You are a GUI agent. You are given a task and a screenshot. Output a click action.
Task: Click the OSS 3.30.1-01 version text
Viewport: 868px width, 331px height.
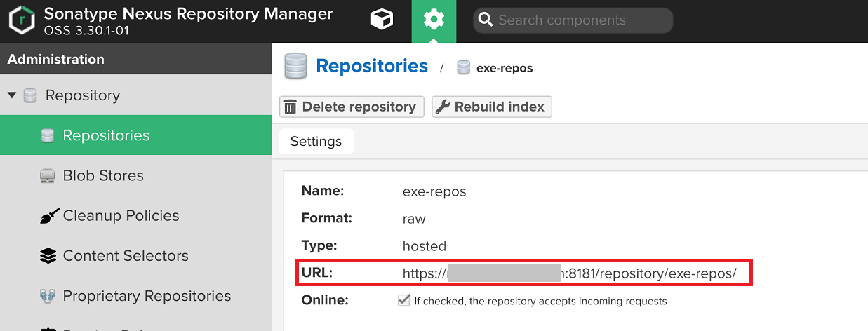pyautogui.click(x=86, y=31)
